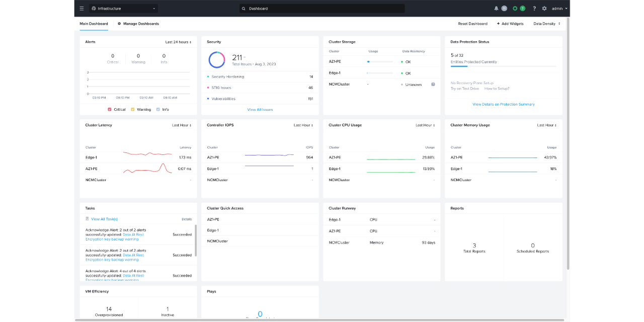
Task: Open the Manage Dashboards tab
Action: pos(138,24)
